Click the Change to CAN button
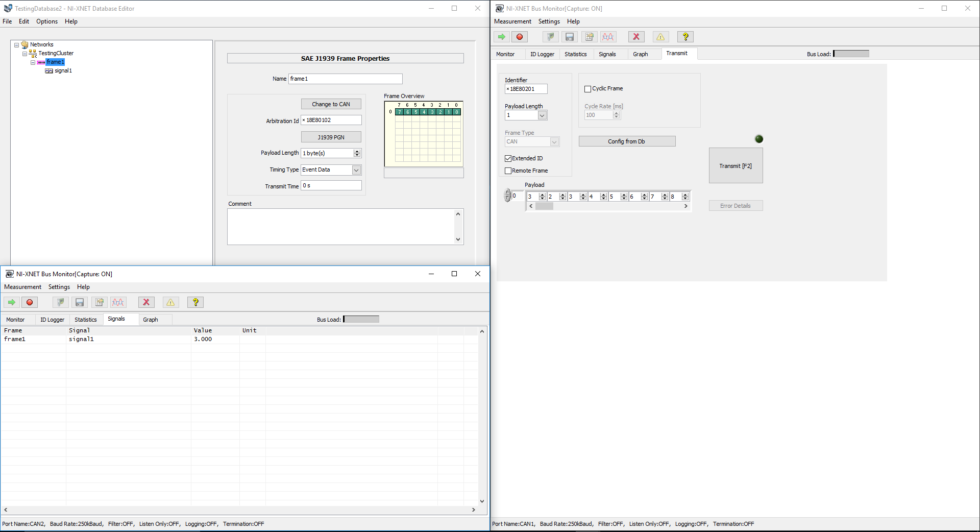This screenshot has height=532, width=980. click(331, 104)
